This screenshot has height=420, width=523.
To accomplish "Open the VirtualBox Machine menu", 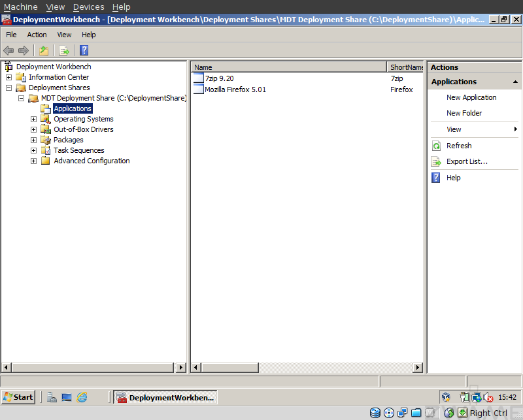I will 21,7.
